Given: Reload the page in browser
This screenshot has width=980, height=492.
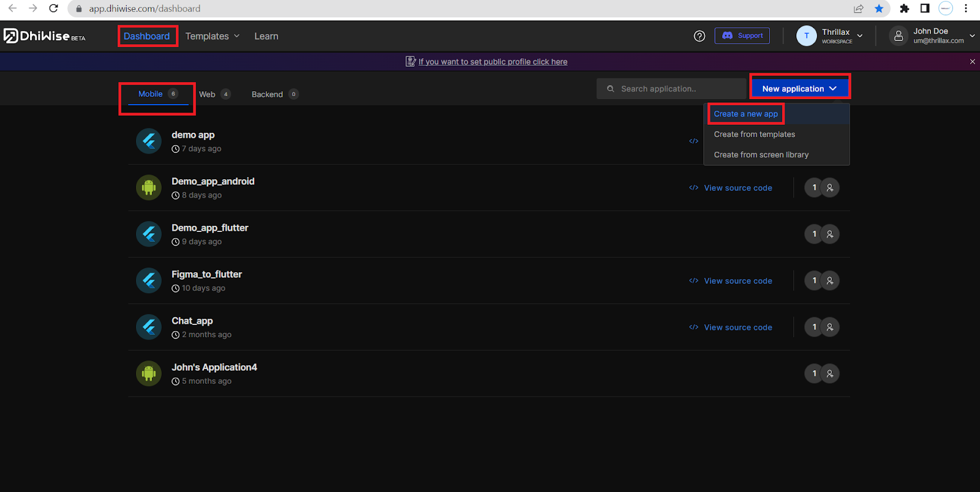Looking at the screenshot, I should point(54,9).
